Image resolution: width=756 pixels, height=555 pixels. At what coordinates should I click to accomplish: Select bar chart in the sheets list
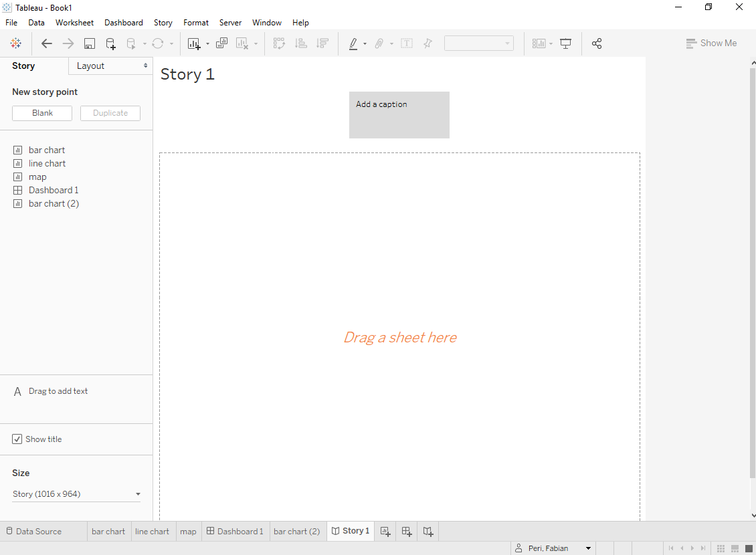pyautogui.click(x=46, y=150)
